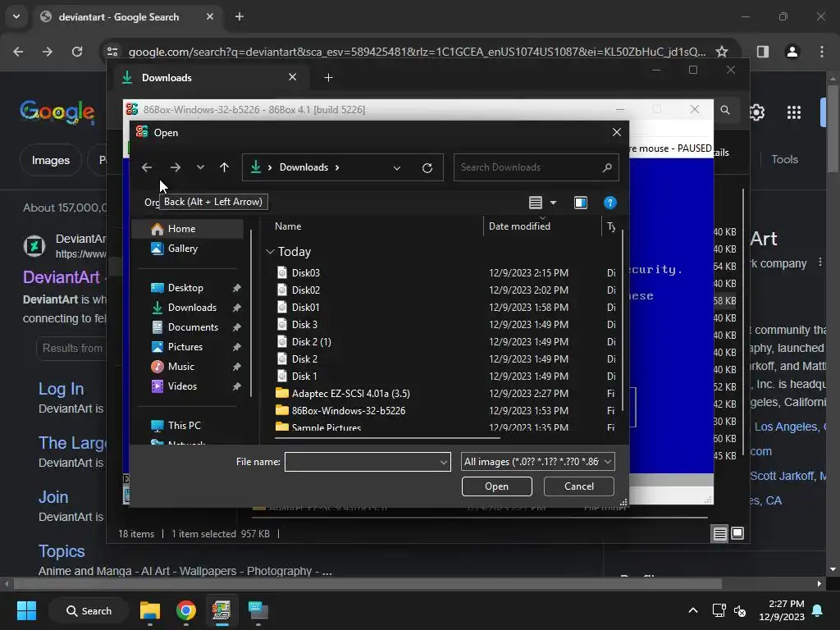Close the Open dialog

click(617, 132)
